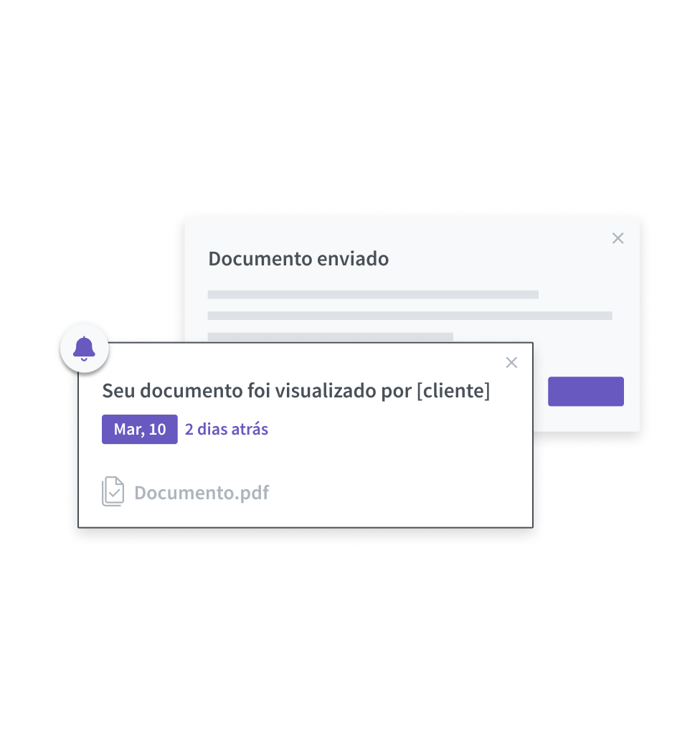The image size is (700, 746).
Task: Click the word enviado in dialog heading
Action: [x=353, y=259]
